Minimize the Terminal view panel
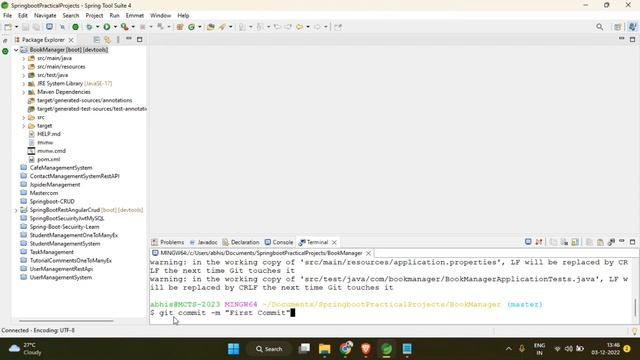This screenshot has width=640, height=360. (622, 241)
